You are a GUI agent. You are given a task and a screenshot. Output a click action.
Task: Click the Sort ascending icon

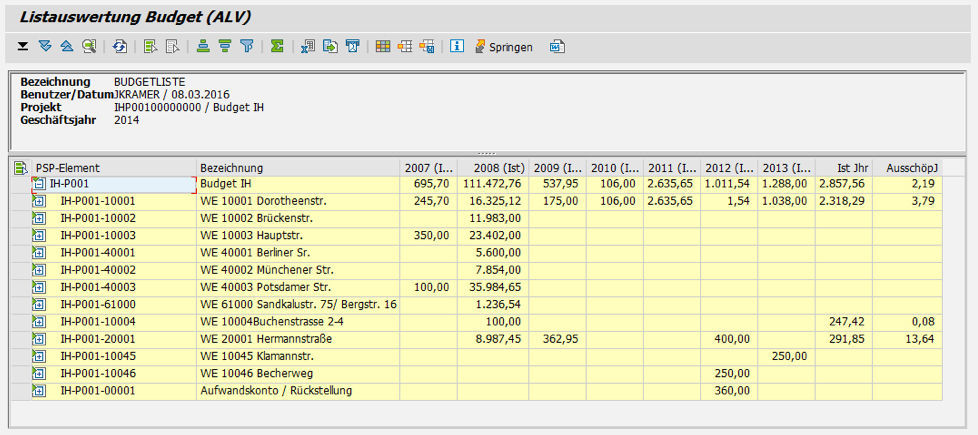(x=203, y=46)
